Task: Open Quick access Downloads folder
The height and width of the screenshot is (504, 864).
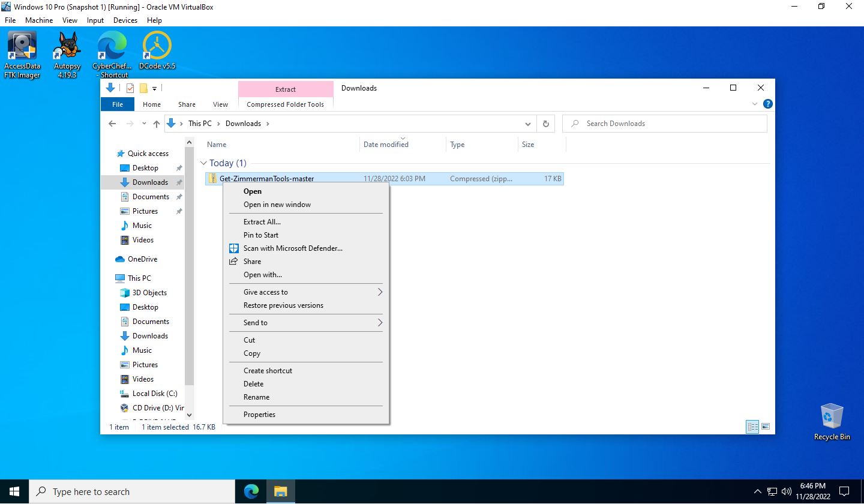Action: coord(150,182)
